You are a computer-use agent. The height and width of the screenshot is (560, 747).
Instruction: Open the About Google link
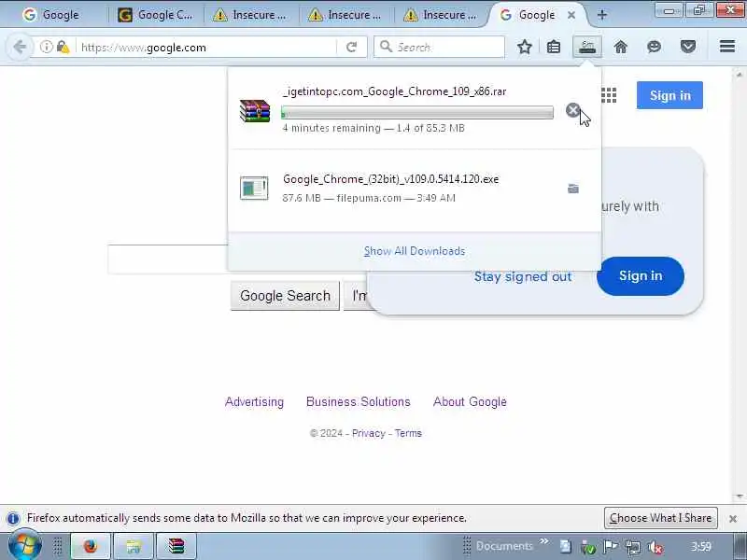(470, 402)
